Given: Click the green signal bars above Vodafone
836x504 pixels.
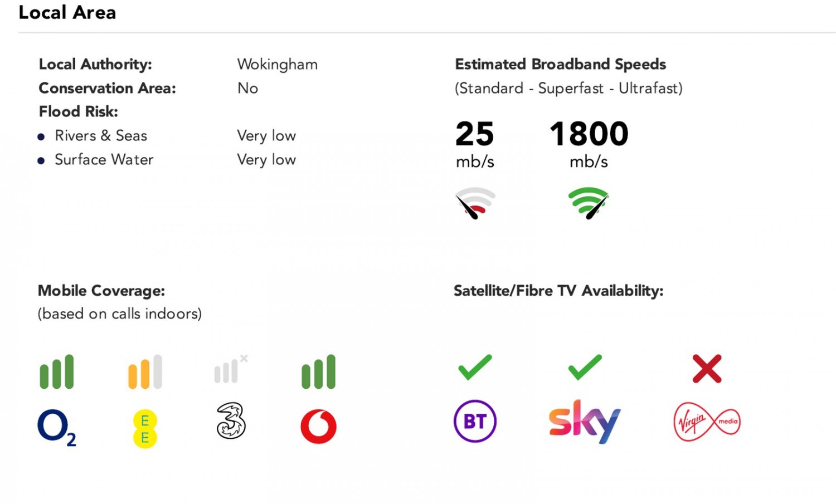Looking at the screenshot, I should 318,371.
